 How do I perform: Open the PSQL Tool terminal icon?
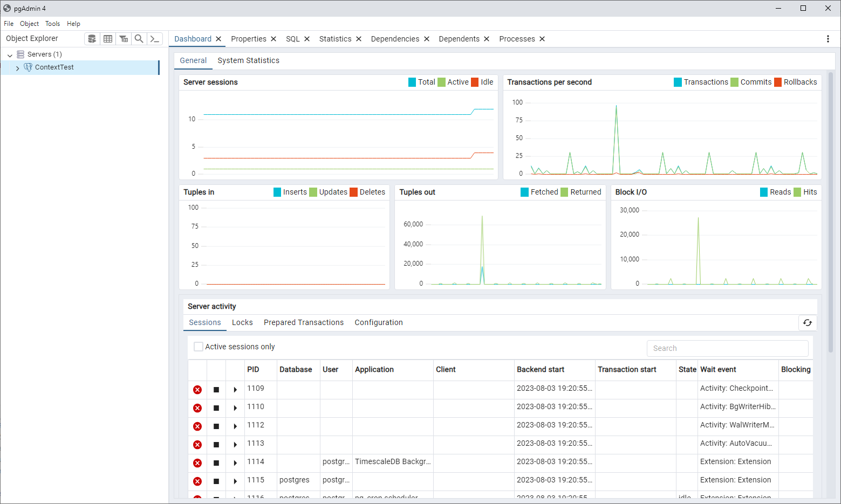[155, 39]
